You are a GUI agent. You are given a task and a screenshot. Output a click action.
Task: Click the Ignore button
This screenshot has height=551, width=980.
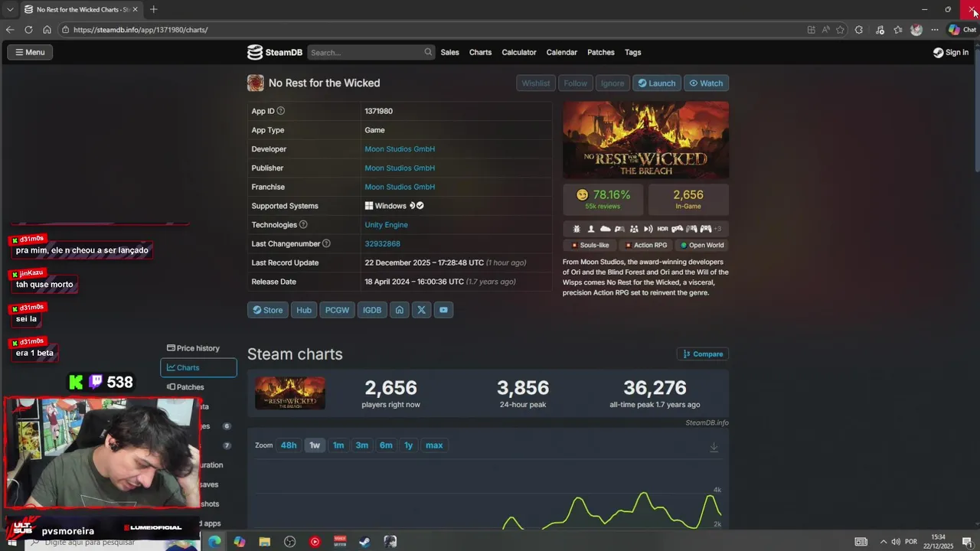click(x=612, y=83)
